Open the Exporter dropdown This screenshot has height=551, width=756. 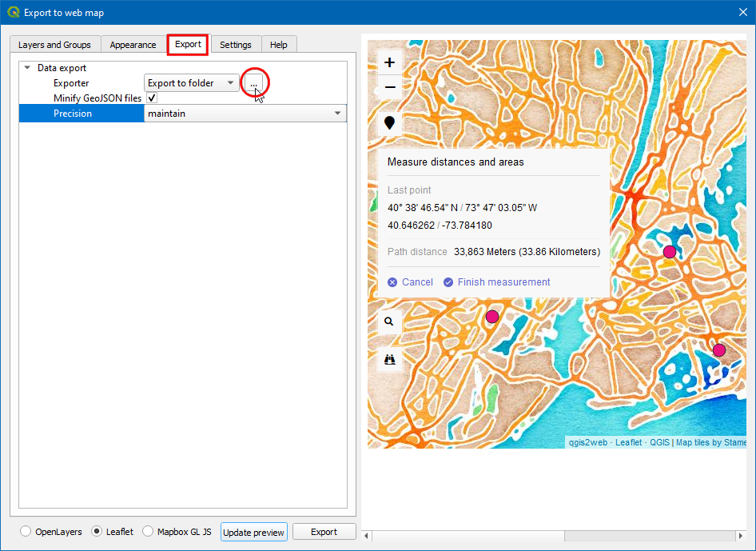(x=192, y=83)
